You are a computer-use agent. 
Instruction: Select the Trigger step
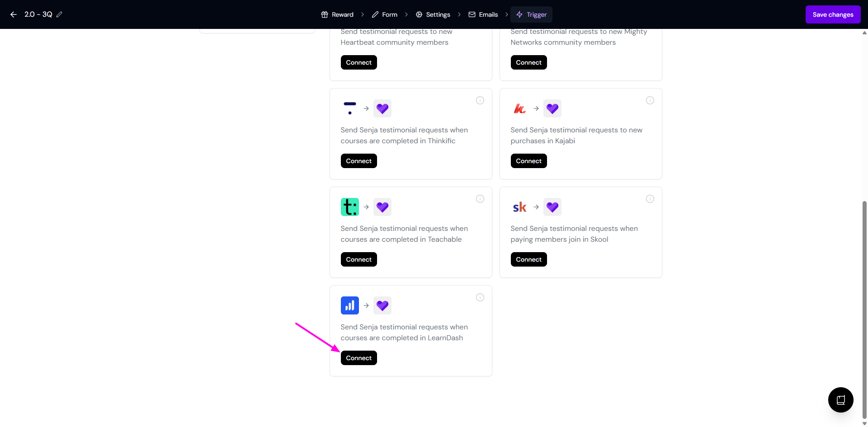[532, 14]
